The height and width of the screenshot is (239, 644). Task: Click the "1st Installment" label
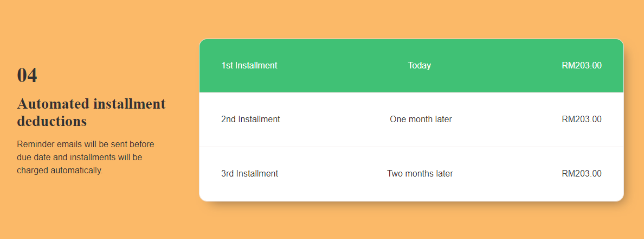pyautogui.click(x=249, y=65)
